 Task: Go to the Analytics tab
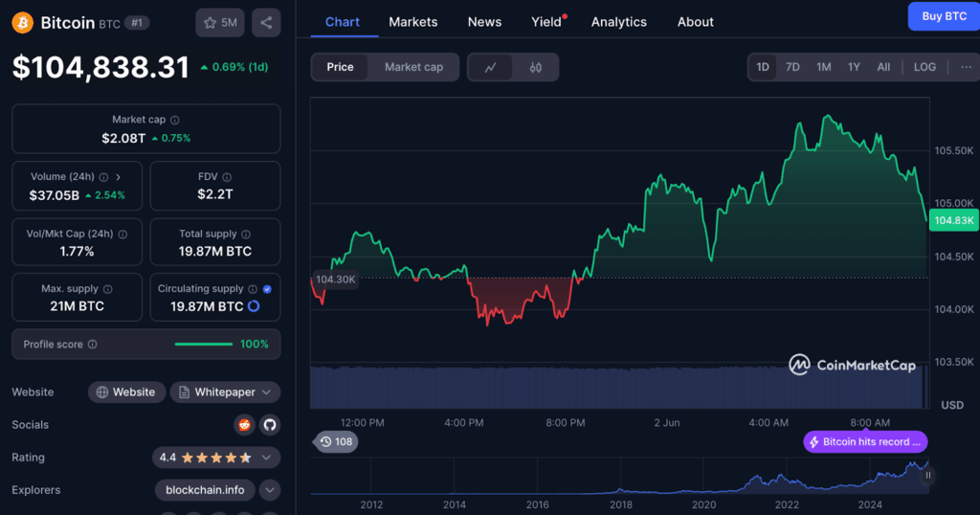(618, 22)
